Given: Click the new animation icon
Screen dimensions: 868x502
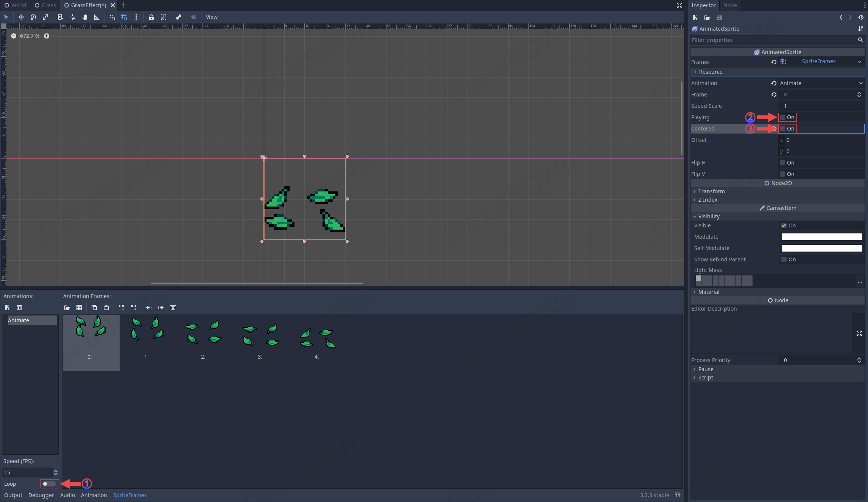Looking at the screenshot, I should point(7,308).
